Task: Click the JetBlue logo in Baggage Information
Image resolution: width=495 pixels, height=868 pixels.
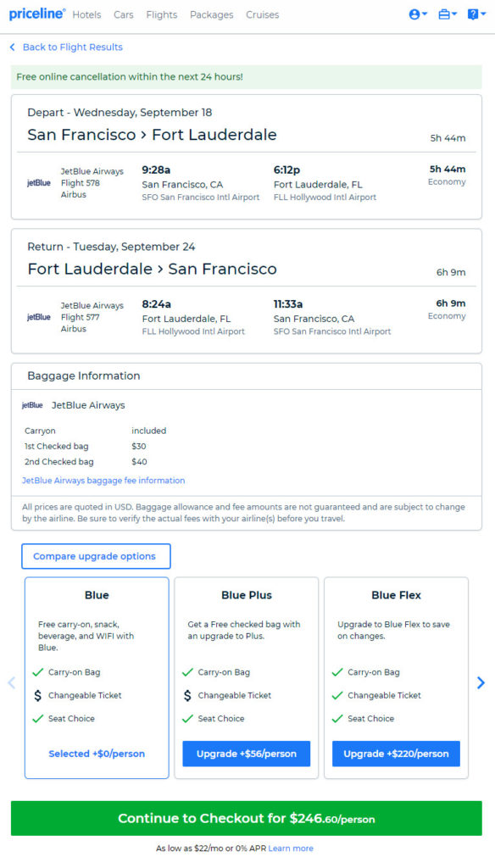Action: pyautogui.click(x=32, y=405)
